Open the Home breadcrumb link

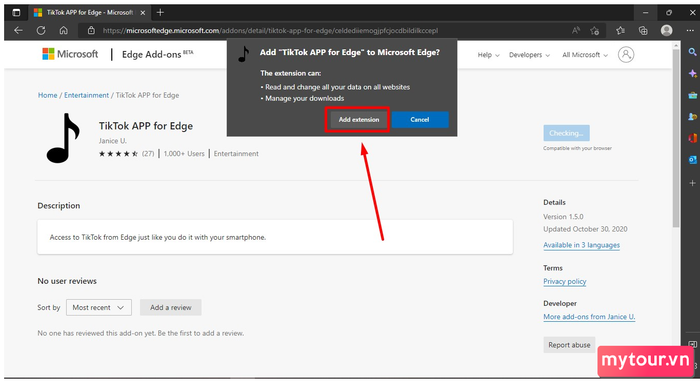coord(47,95)
